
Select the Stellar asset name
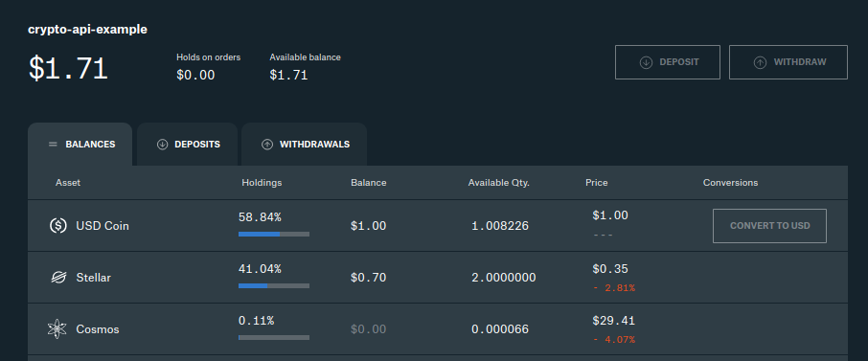[94, 278]
